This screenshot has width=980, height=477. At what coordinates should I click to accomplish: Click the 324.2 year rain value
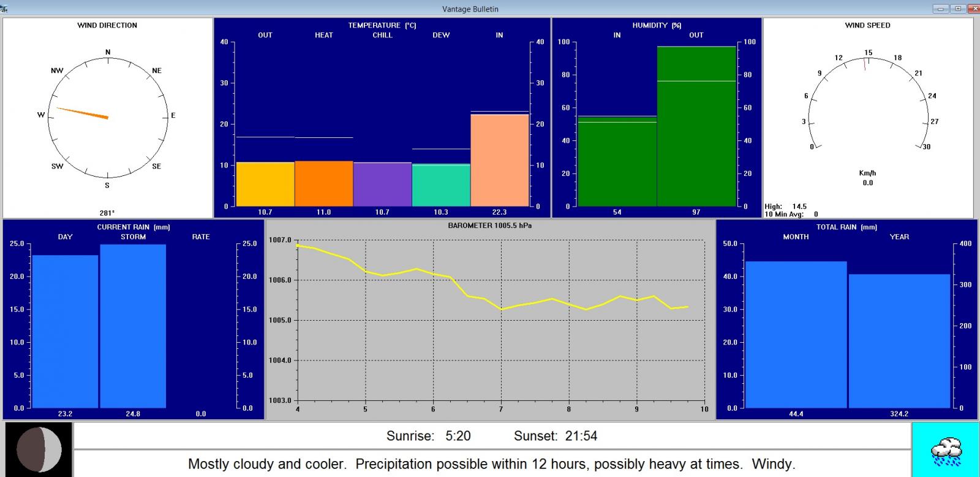tap(899, 414)
